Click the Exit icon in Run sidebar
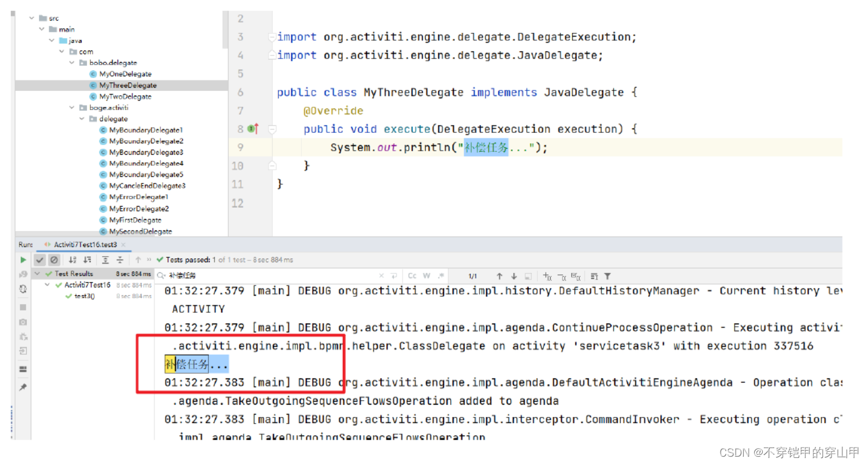 click(x=23, y=351)
